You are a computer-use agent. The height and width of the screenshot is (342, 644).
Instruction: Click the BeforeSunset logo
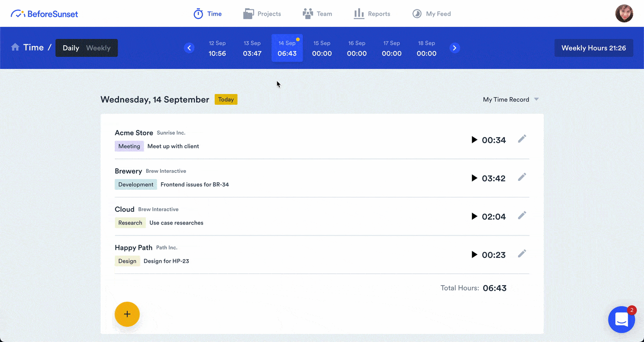(x=44, y=14)
